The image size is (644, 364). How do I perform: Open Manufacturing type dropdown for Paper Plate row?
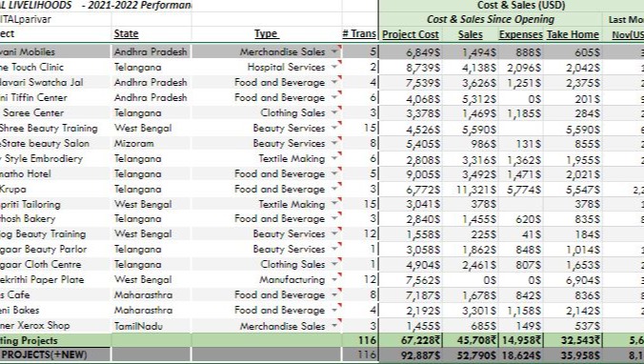coord(335,280)
